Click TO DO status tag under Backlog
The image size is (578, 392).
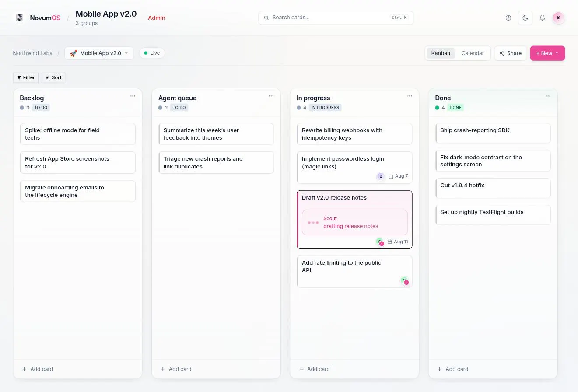pos(41,108)
